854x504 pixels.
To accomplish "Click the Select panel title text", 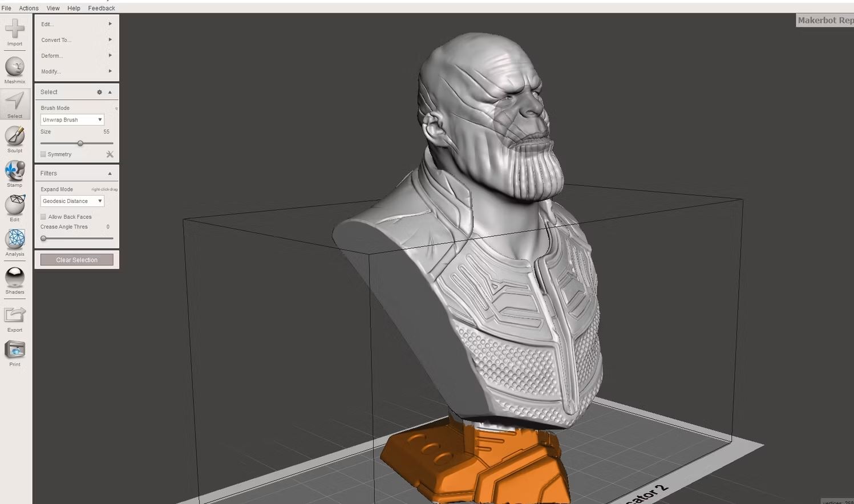I will [48, 92].
